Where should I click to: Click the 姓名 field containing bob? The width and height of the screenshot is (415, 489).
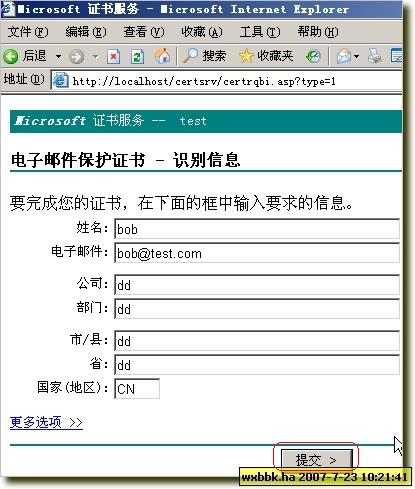[257, 229]
